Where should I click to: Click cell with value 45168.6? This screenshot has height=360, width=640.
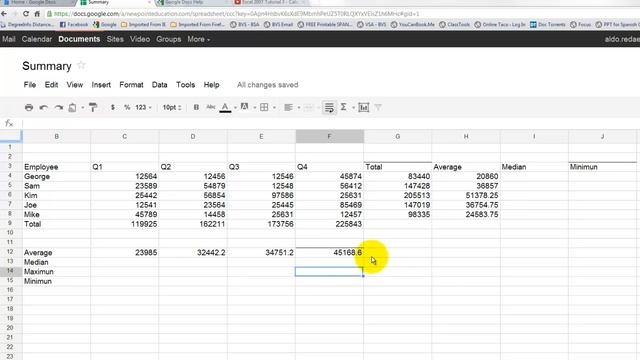click(x=329, y=252)
